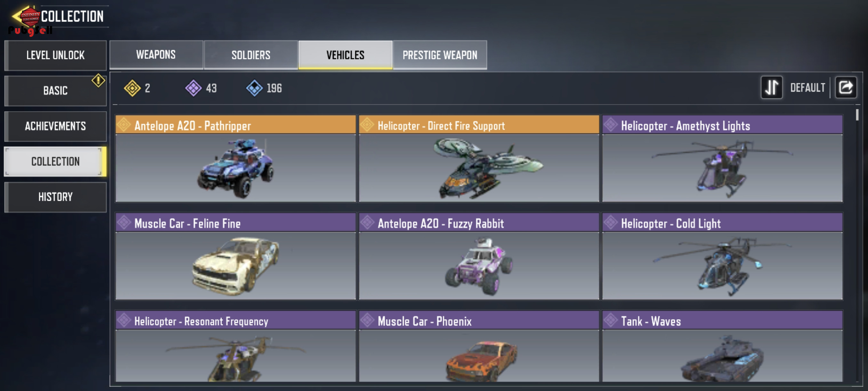868x391 pixels.
Task: Click rarity icon on Helicopter Amethyst Lights header
Action: click(611, 125)
